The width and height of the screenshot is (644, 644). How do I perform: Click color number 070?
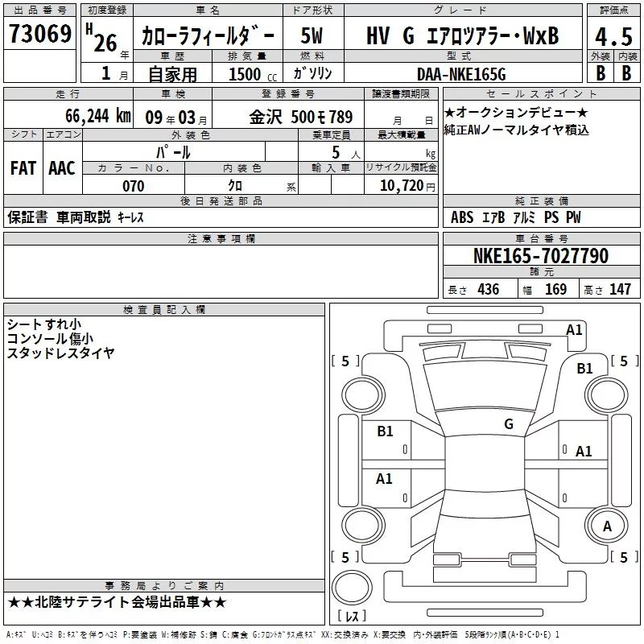tap(134, 186)
